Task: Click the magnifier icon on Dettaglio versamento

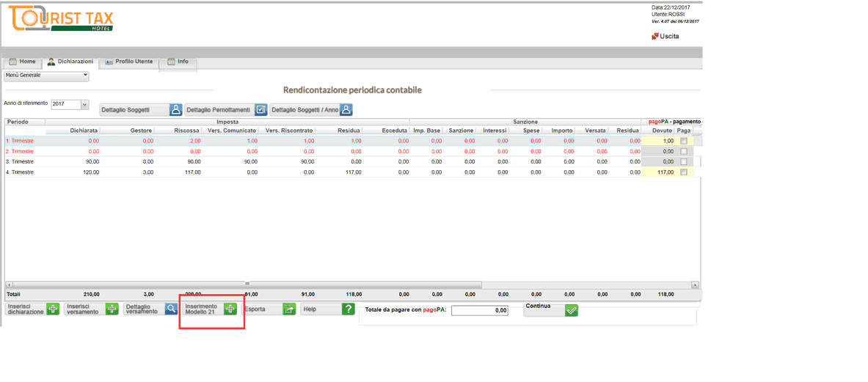Action: tap(171, 309)
